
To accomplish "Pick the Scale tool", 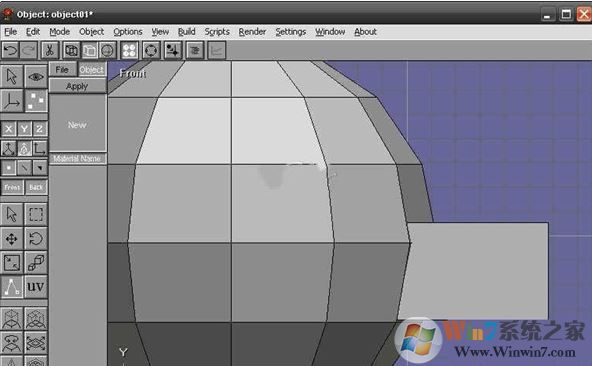I will click(x=12, y=263).
